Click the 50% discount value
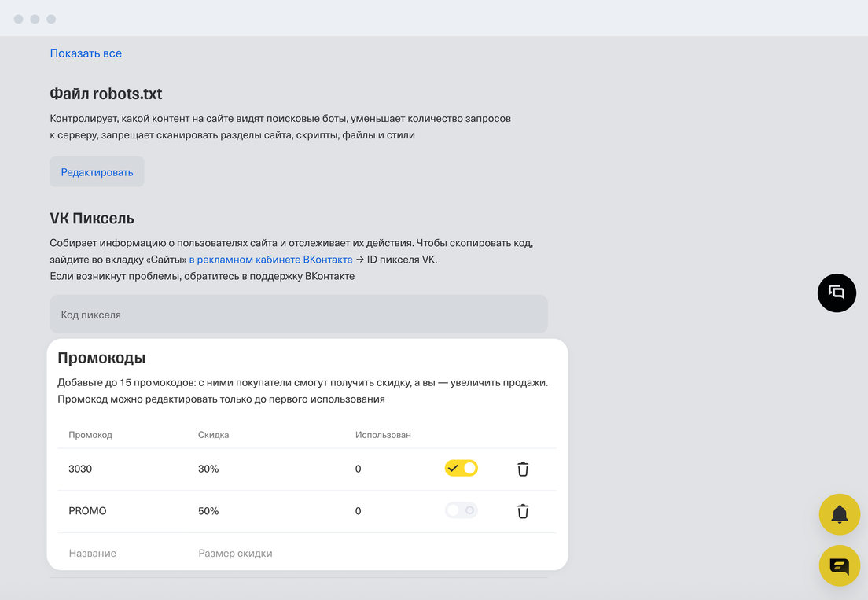868x600 pixels. pos(208,511)
